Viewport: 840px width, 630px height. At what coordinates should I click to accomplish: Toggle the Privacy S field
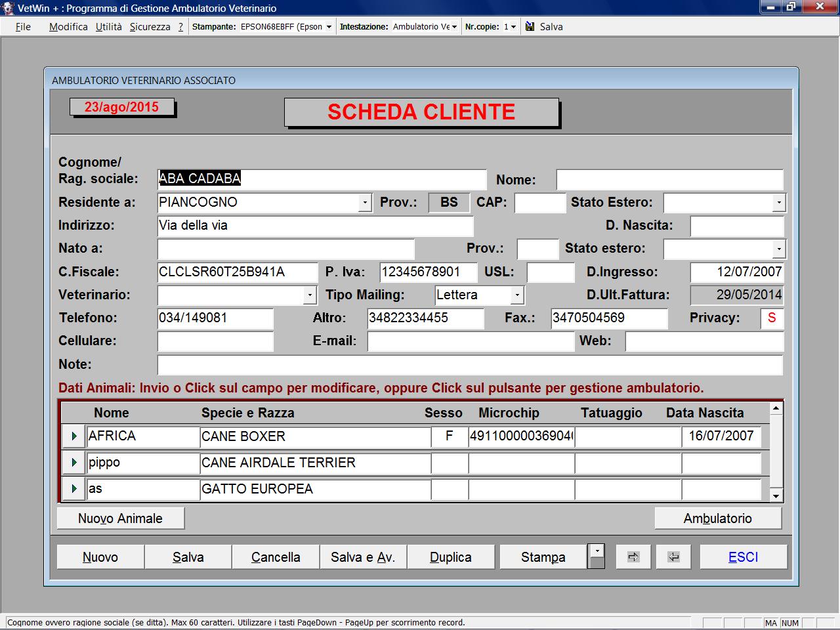[x=772, y=318]
